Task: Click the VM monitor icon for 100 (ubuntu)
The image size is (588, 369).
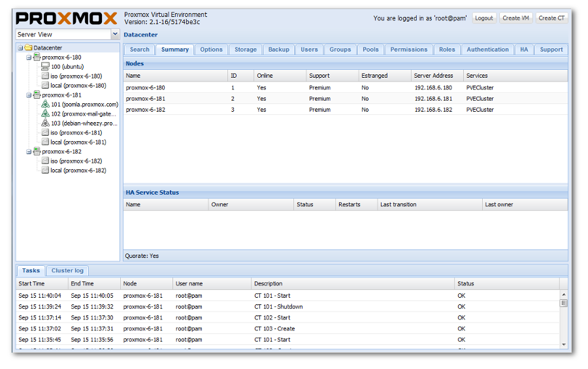Action: click(x=45, y=67)
